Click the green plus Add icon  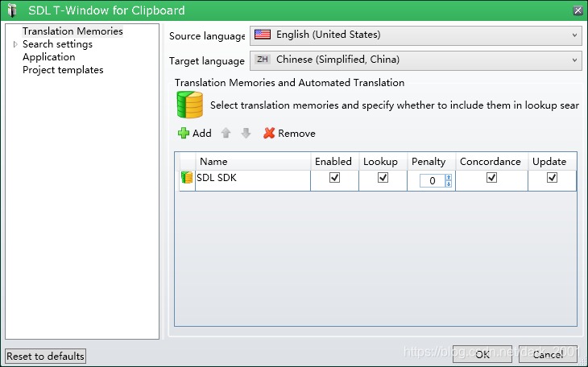click(184, 133)
